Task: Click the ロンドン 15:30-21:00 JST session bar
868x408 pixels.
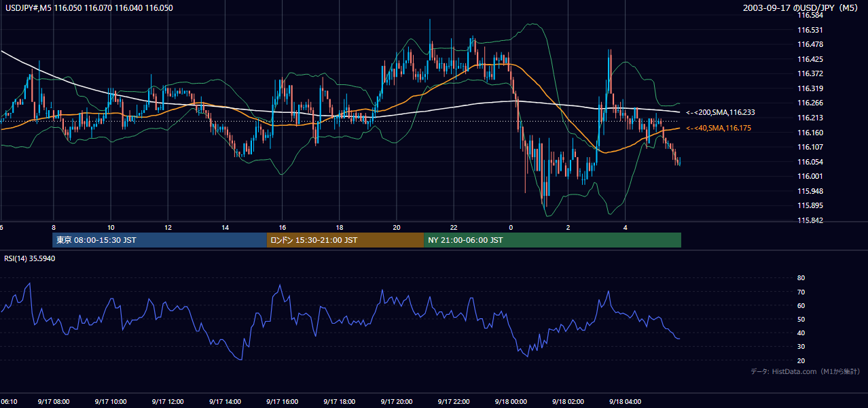Action: (345, 240)
